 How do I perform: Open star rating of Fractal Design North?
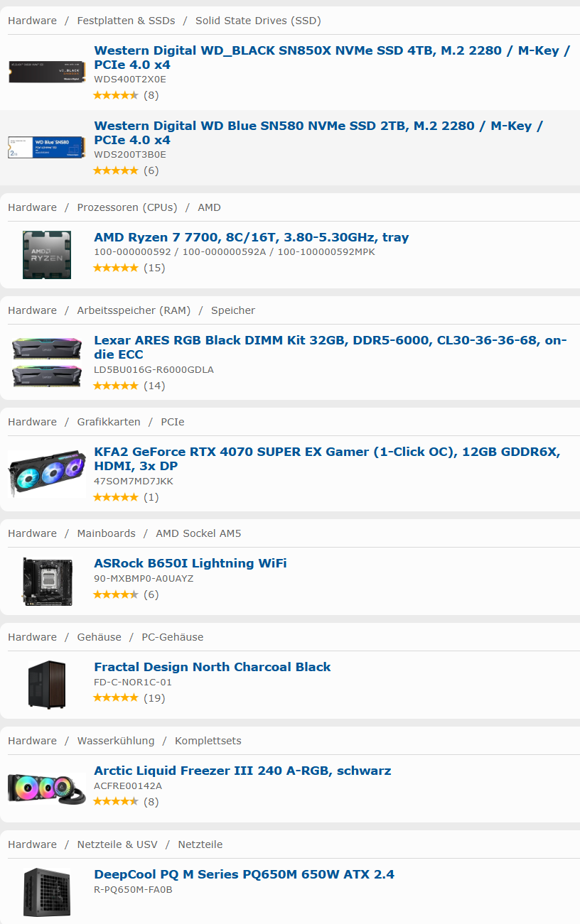tap(116, 698)
